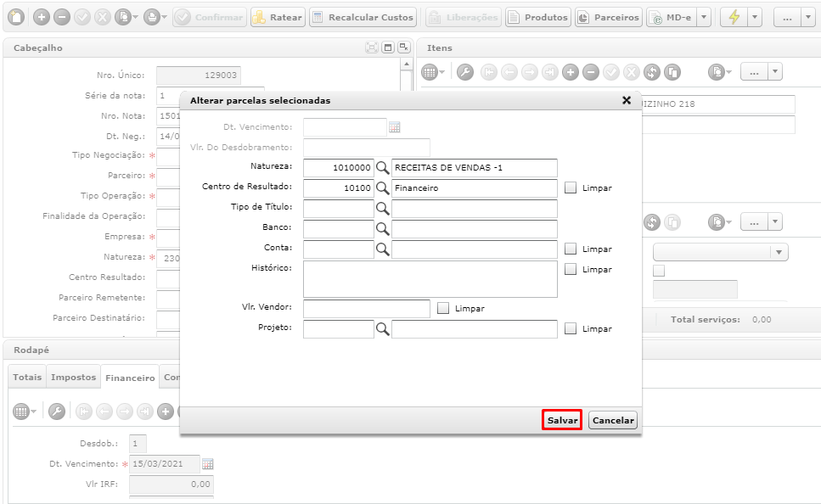Click the Recalcular Custos button
Image resolution: width=821 pixels, height=504 pixels.
pyautogui.click(x=363, y=17)
